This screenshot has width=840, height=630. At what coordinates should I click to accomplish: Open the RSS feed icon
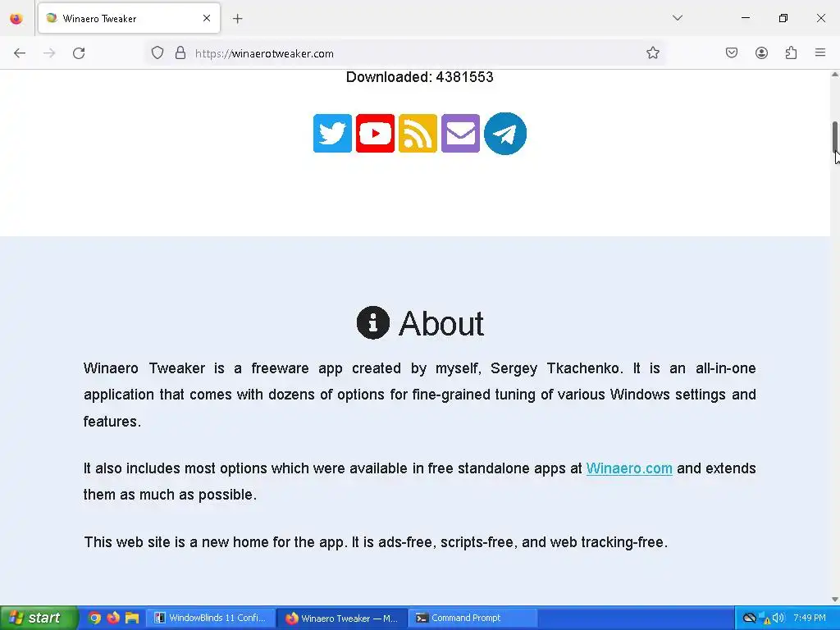[418, 134]
